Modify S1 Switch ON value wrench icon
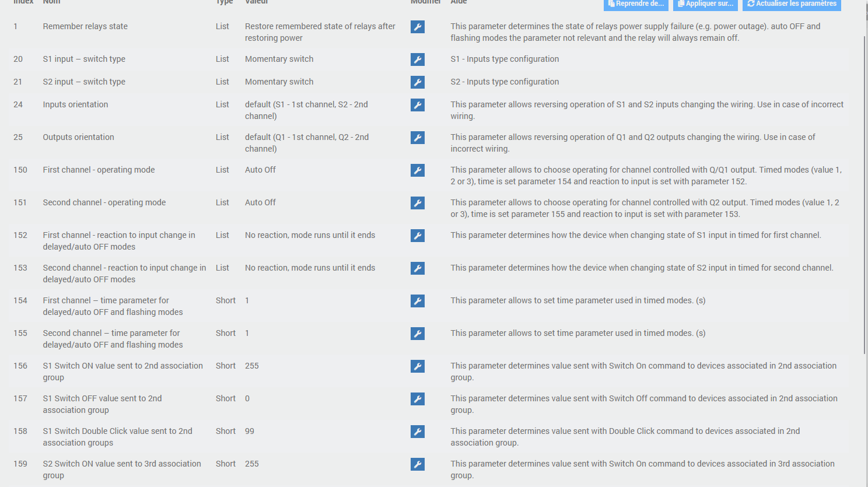Image resolution: width=868 pixels, height=487 pixels. tap(418, 366)
